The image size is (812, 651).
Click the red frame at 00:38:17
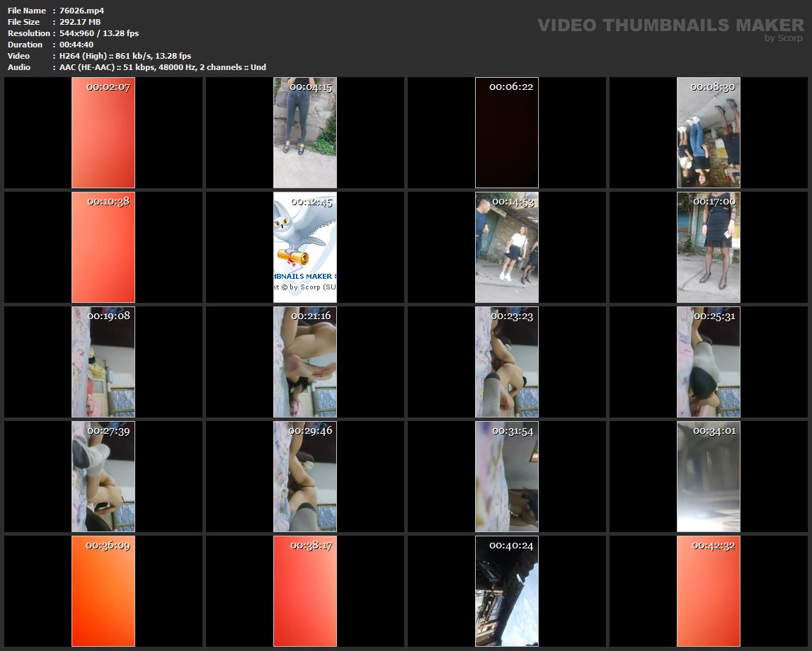pyautogui.click(x=305, y=591)
